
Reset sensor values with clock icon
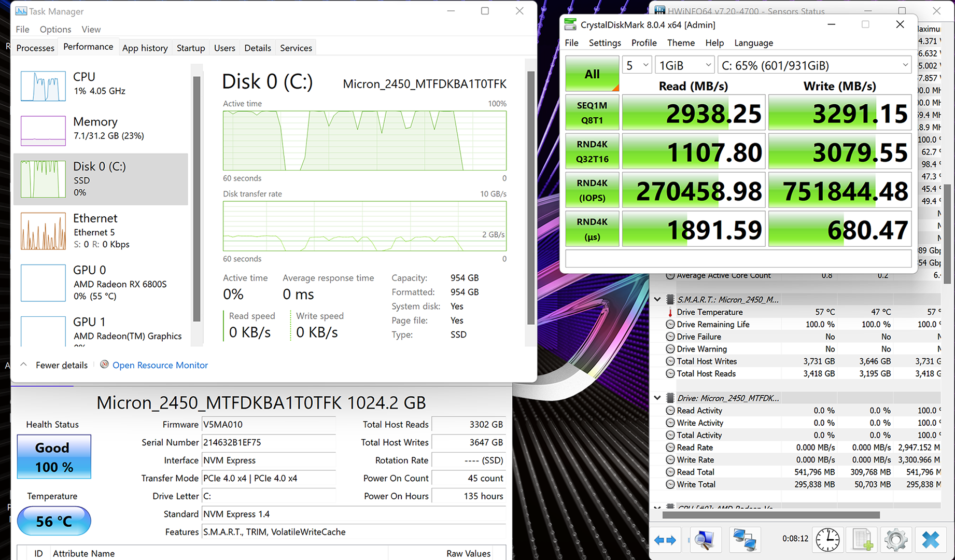tap(827, 540)
